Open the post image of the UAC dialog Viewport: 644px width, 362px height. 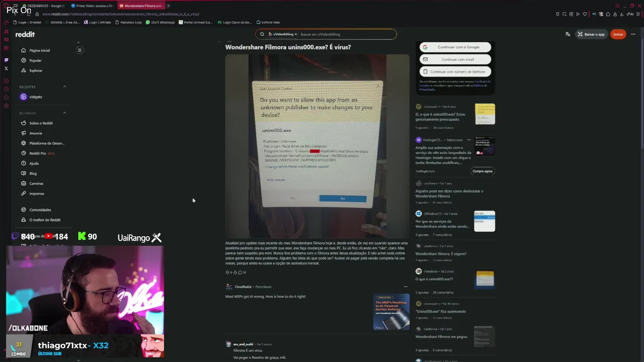[x=317, y=146]
